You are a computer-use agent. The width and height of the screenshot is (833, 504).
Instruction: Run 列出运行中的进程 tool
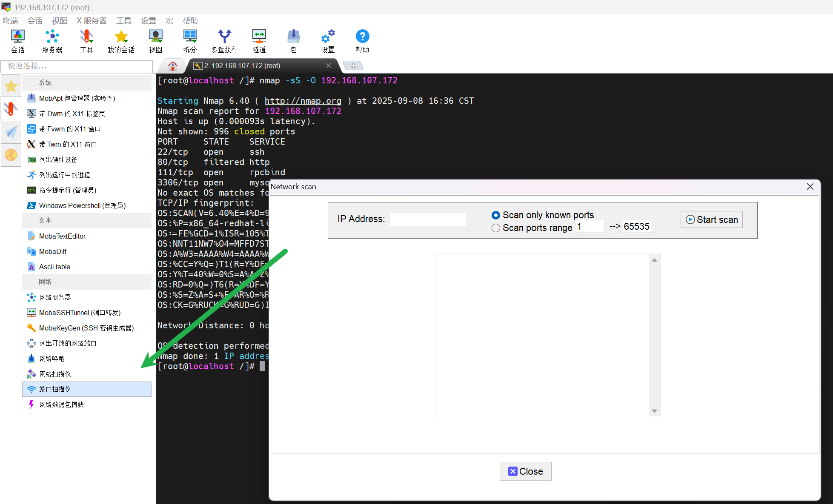[x=87, y=175]
